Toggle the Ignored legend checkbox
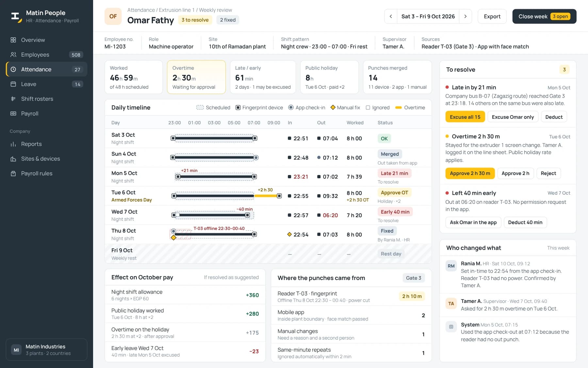Viewport: 588px width, 368px height. (x=368, y=108)
